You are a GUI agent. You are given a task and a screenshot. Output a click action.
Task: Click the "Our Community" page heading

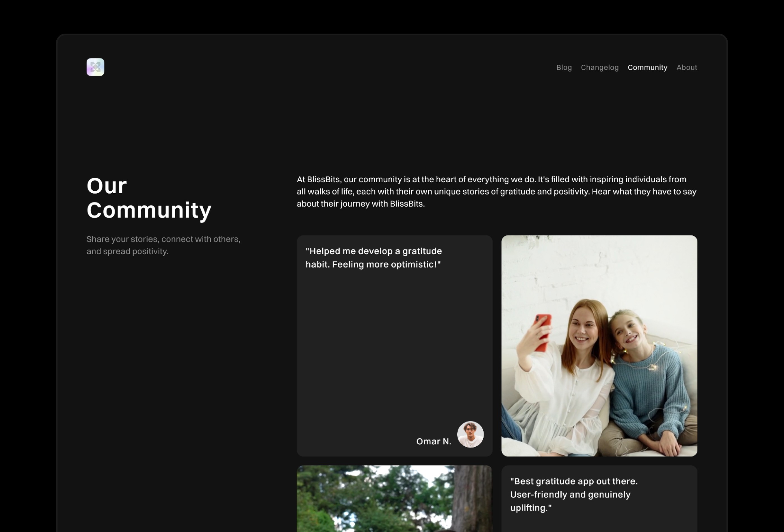pos(149,197)
